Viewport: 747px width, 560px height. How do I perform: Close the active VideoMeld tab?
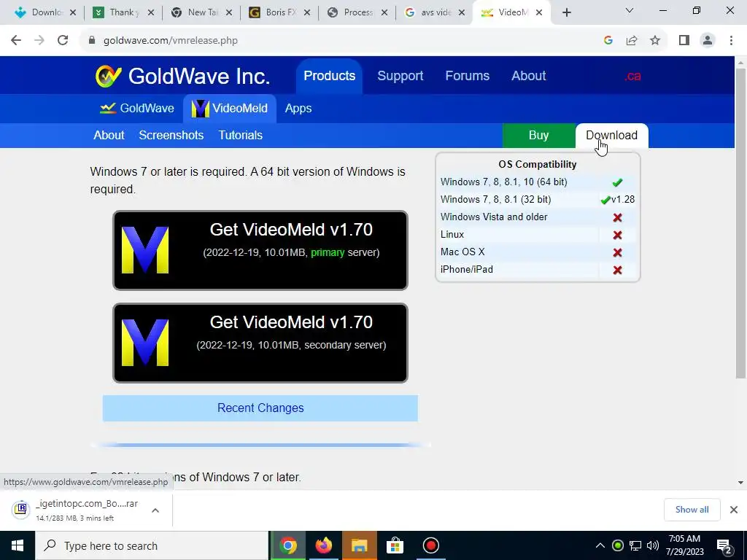tap(539, 13)
